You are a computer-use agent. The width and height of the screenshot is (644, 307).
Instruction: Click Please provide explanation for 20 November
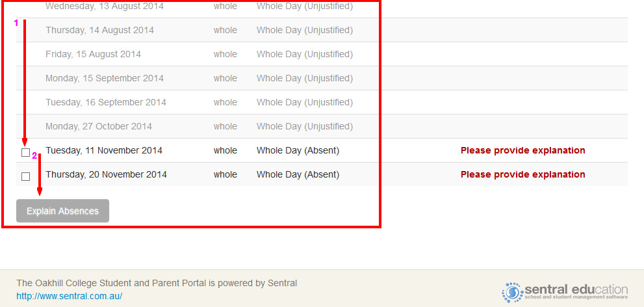tap(523, 174)
